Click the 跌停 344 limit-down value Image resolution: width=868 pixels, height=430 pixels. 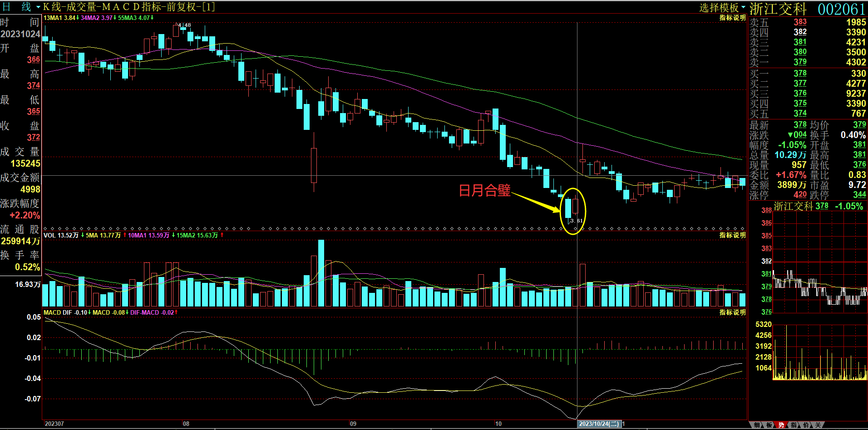pyautogui.click(x=859, y=195)
